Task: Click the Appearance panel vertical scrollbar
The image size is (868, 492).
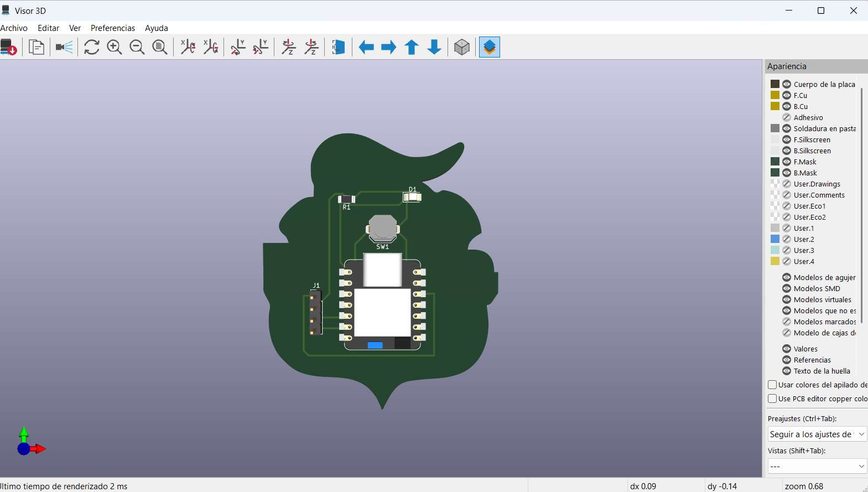Action: 861,205
